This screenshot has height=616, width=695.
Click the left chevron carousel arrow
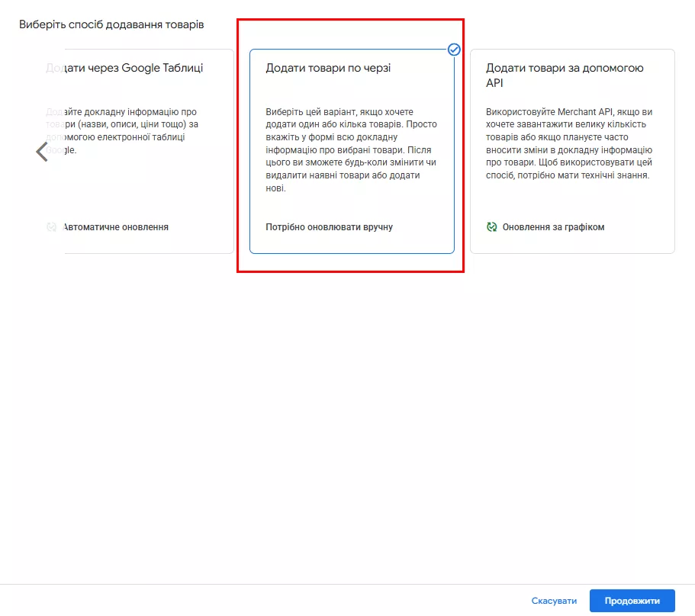pos(42,151)
